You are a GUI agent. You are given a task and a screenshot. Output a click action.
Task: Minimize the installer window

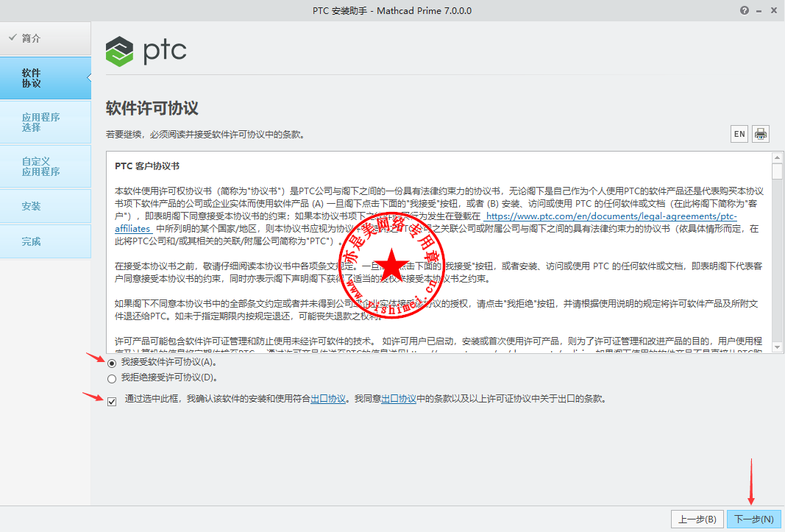pyautogui.click(x=759, y=11)
